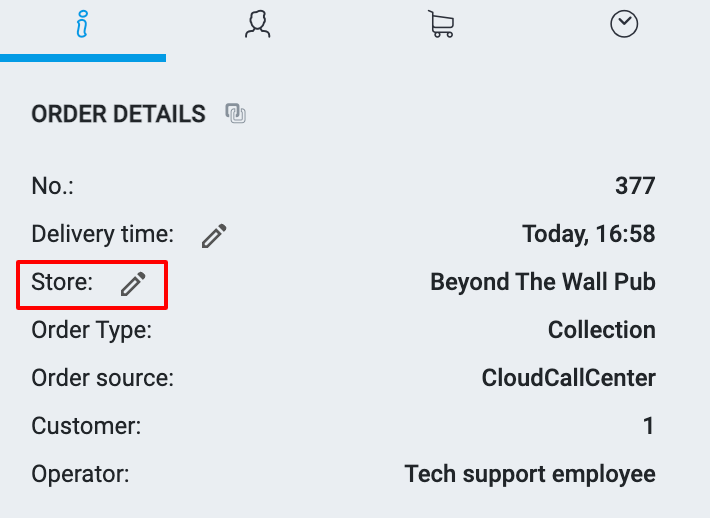The image size is (710, 518).
Task: Select order number 377
Action: pyautogui.click(x=635, y=186)
